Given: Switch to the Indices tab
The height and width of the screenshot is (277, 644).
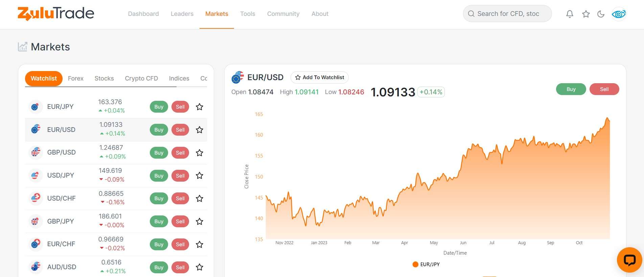Looking at the screenshot, I should coord(179,78).
